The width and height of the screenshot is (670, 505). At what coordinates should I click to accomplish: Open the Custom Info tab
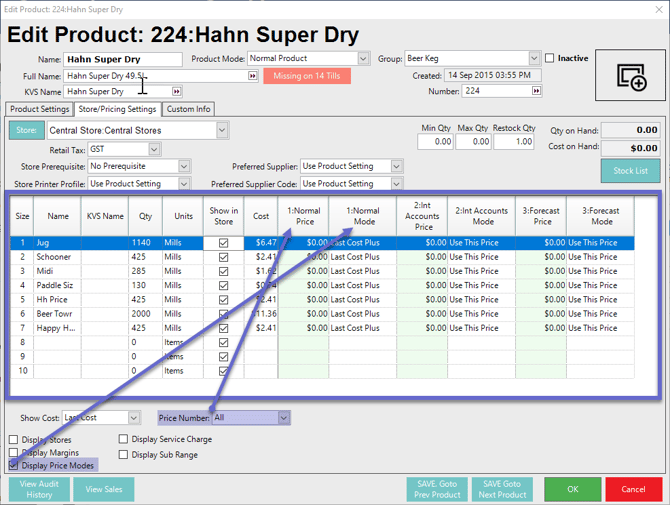pos(188,109)
